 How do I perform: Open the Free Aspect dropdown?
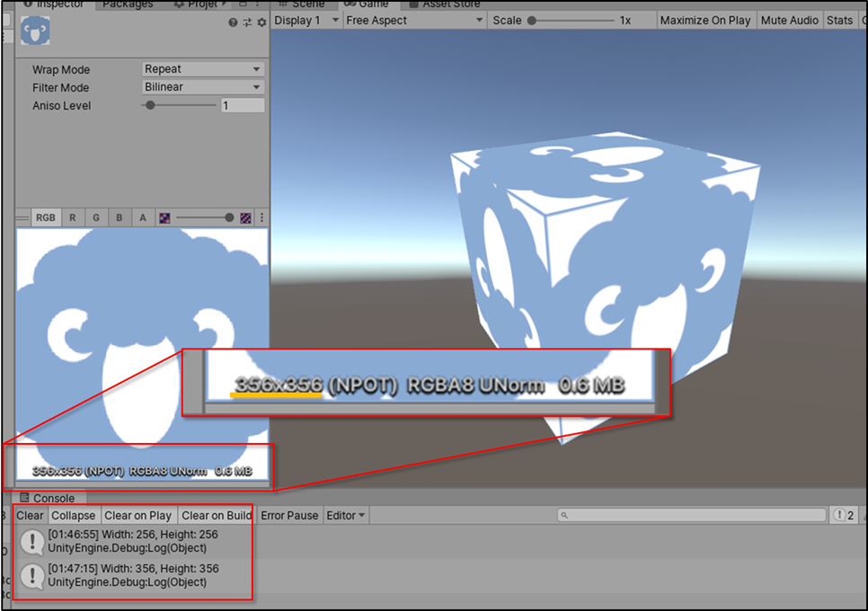414,21
